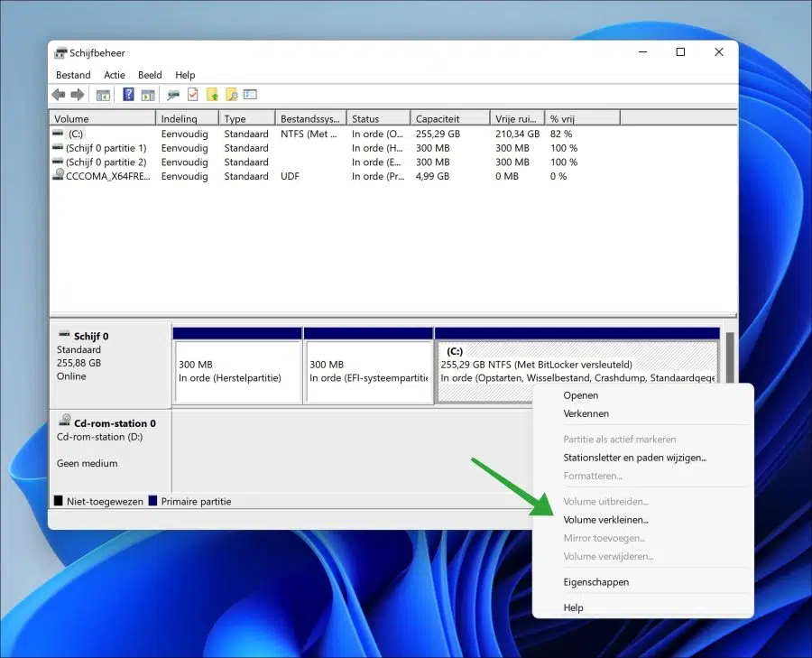This screenshot has width=812, height=658.
Task: Click the properties checkmark page icon
Action: coord(193,94)
